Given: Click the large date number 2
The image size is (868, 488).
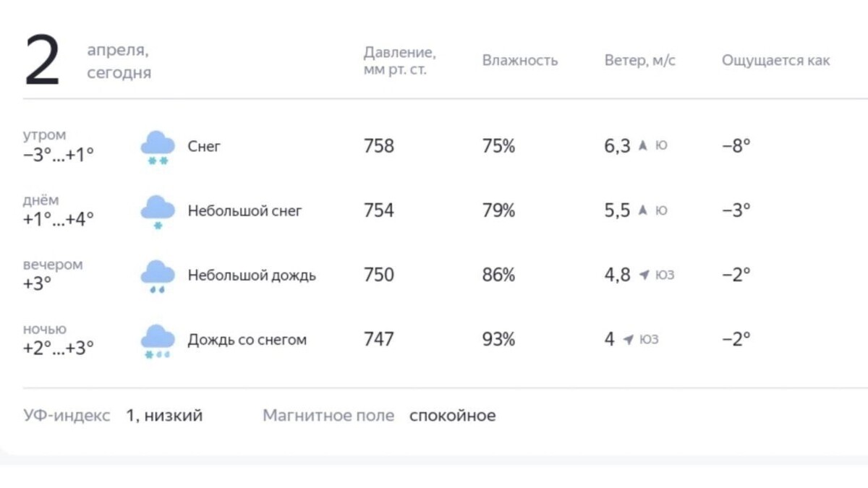Looking at the screenshot, I should pyautogui.click(x=41, y=56).
